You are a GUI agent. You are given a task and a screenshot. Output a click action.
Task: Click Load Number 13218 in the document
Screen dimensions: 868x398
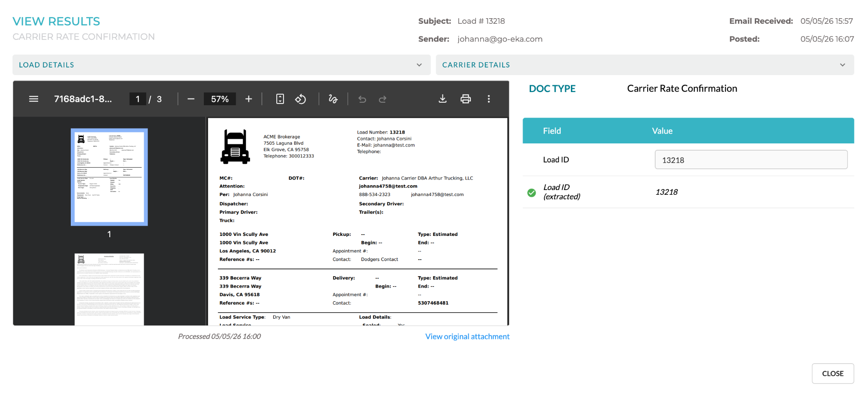tap(381, 132)
